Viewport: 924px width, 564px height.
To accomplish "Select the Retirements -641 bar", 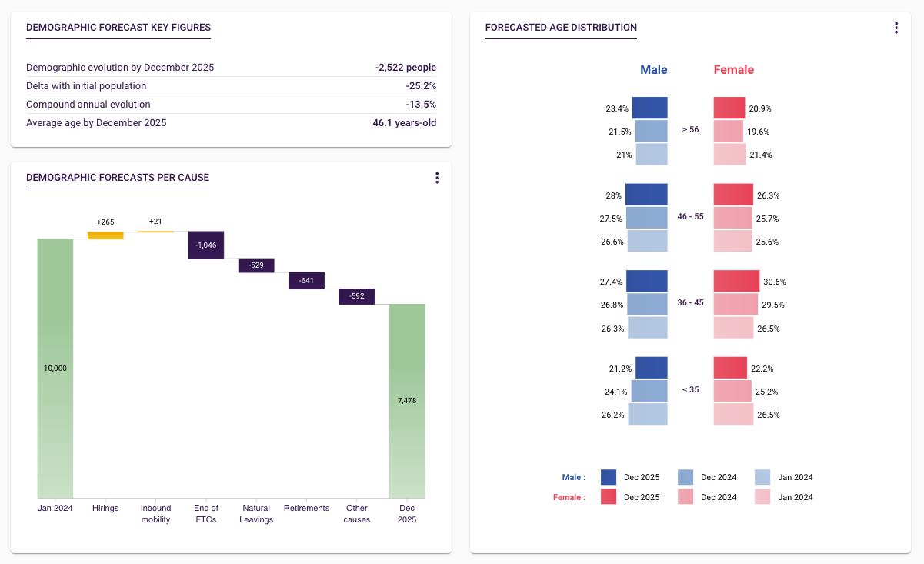I will click(306, 280).
